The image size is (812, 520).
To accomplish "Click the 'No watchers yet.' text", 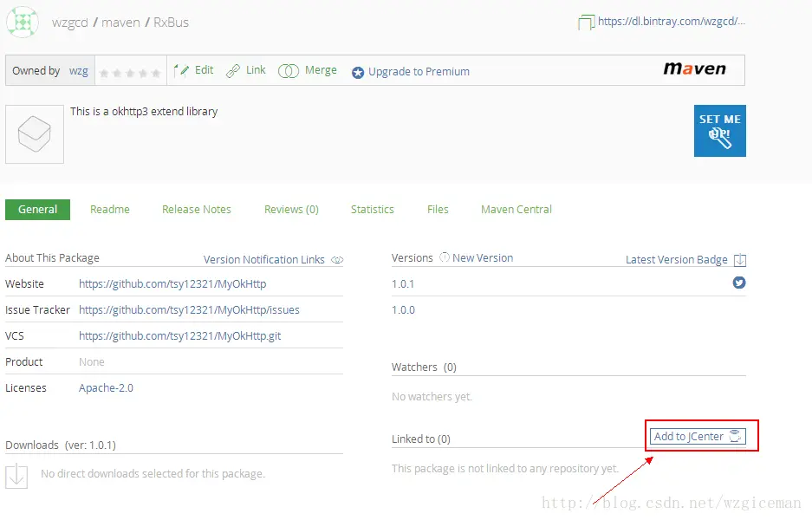I will coord(432,397).
